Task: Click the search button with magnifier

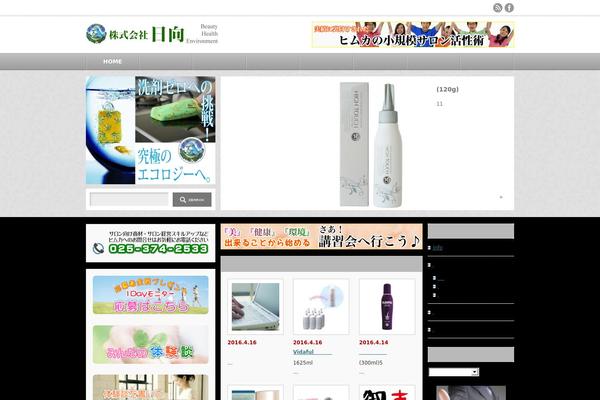Action: pos(192,199)
